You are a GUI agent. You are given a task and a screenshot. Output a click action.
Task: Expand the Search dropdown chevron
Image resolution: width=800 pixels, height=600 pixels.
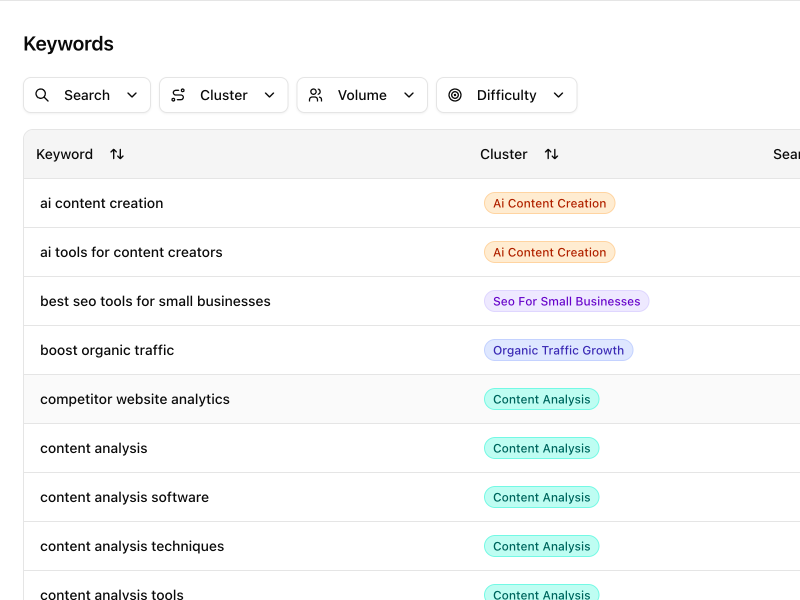tap(132, 95)
